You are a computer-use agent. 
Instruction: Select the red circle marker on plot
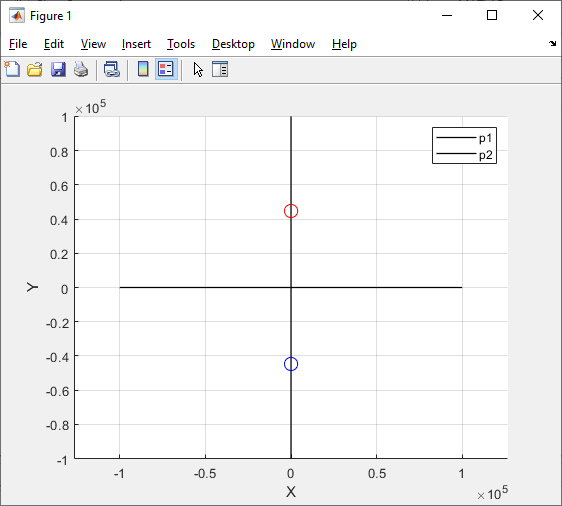(291, 211)
